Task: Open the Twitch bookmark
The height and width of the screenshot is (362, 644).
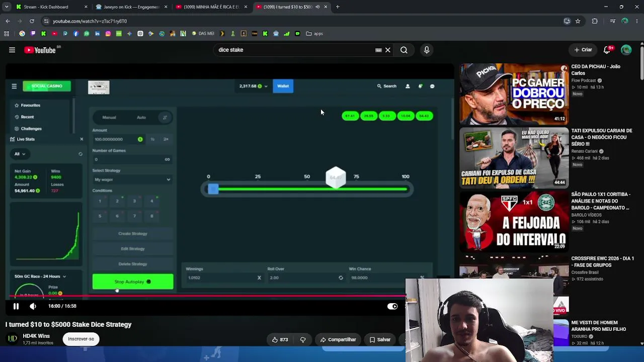Action: point(33,34)
